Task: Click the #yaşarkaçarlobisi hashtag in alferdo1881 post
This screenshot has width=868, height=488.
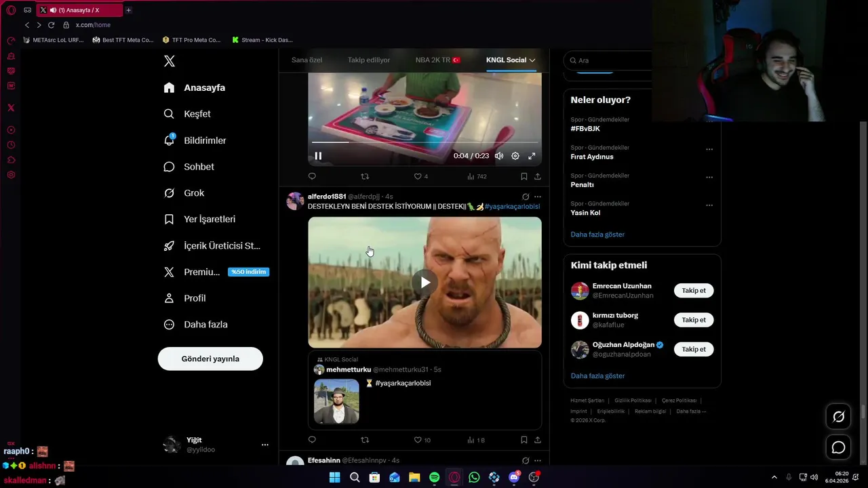Action: 512,206
